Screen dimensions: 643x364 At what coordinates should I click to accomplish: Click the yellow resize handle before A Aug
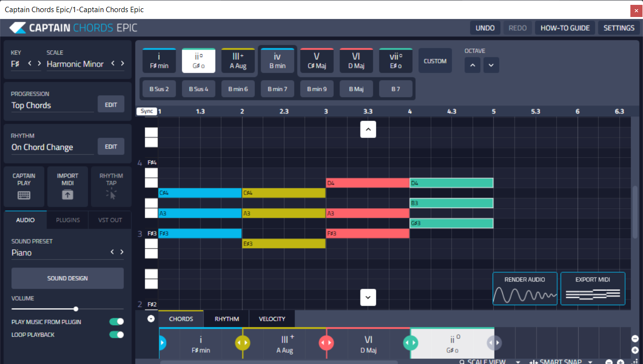point(243,343)
